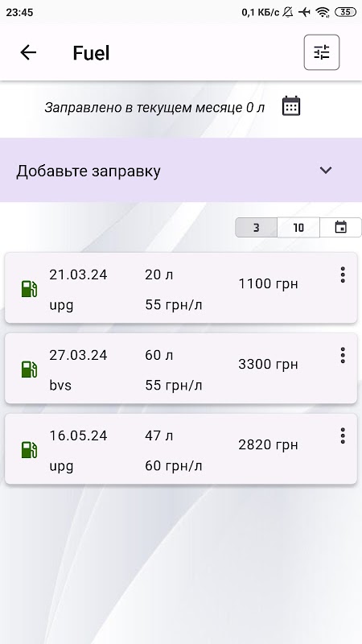Open the calendar icon beside monthly total
Viewport: 362px width, 644px height.
pyautogui.click(x=291, y=106)
